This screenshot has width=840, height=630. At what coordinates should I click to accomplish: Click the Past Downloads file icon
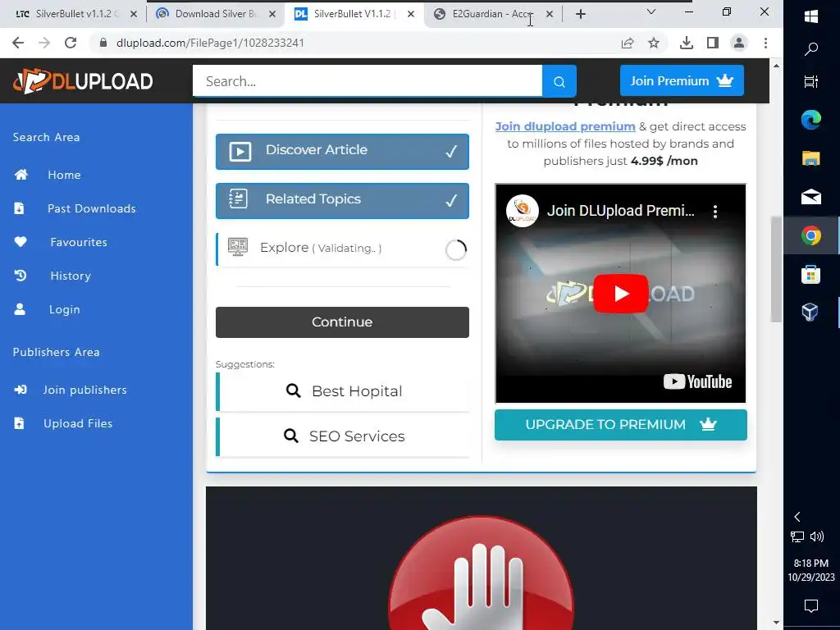coord(20,208)
